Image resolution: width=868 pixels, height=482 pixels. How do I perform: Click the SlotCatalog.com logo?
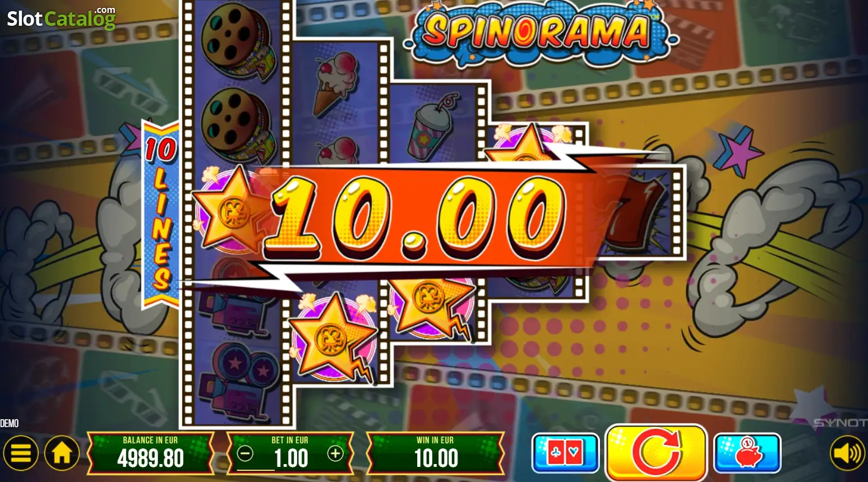click(x=61, y=18)
